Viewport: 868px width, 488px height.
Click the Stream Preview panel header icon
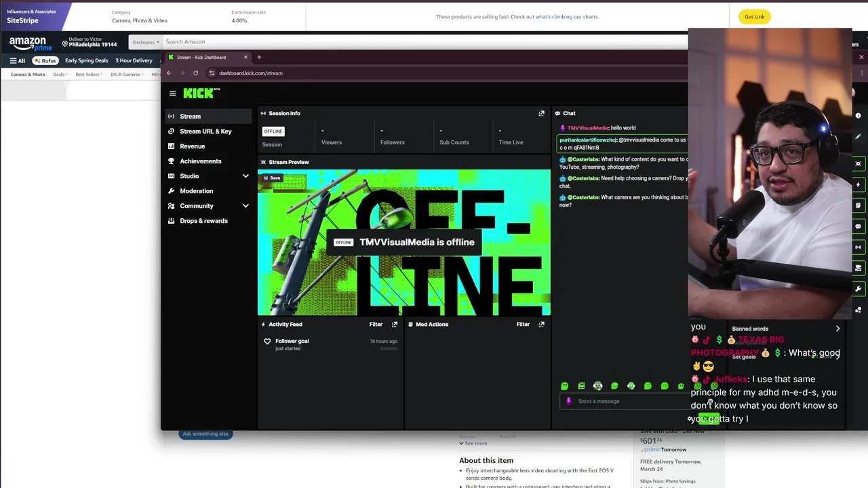(x=263, y=162)
